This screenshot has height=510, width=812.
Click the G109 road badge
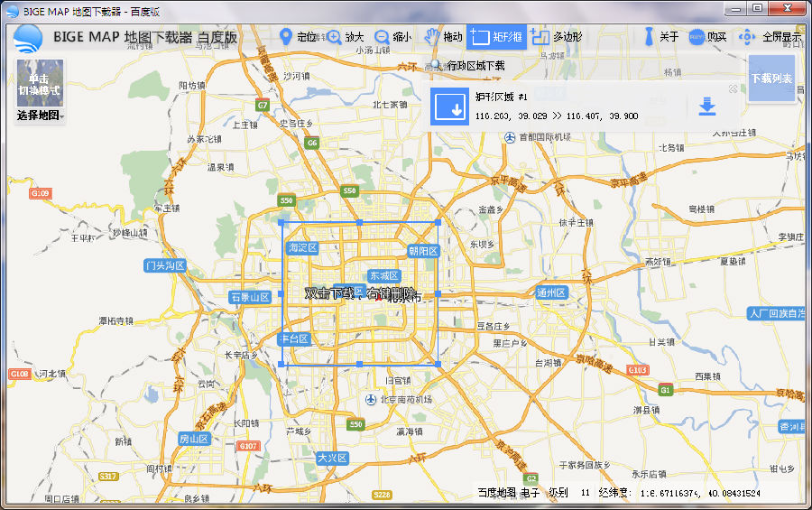(x=40, y=193)
